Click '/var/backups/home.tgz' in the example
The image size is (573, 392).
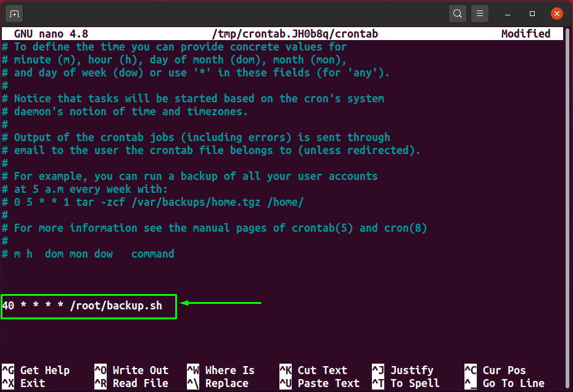click(196, 202)
